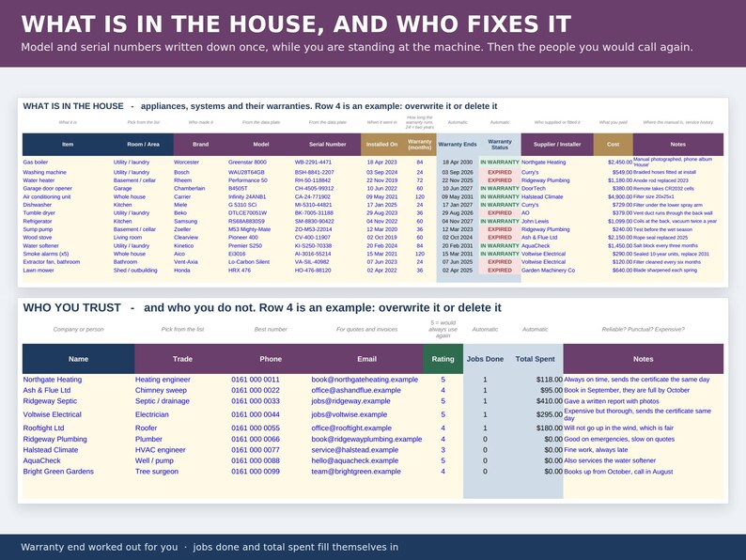Click the 'Installed On' column header
This screenshot has height=560, width=746.
click(x=381, y=144)
